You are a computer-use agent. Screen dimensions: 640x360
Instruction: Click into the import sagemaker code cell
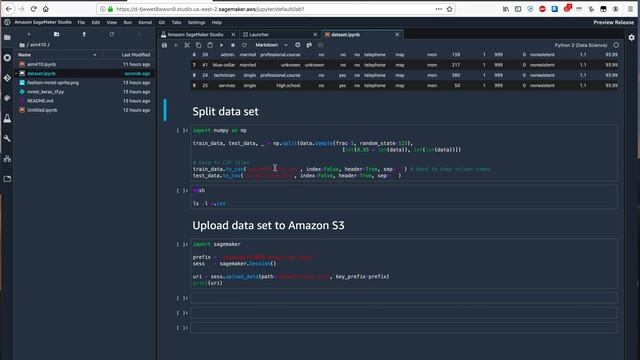pyautogui.click(x=403, y=264)
